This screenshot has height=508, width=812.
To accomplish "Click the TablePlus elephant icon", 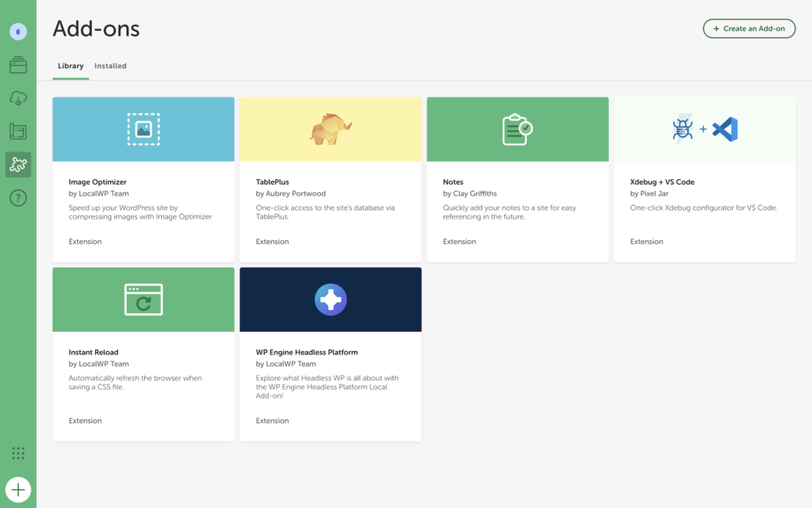I will coord(331,129).
